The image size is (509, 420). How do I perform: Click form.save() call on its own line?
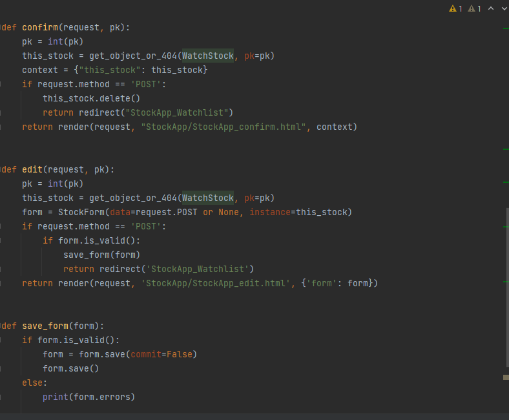tap(71, 368)
